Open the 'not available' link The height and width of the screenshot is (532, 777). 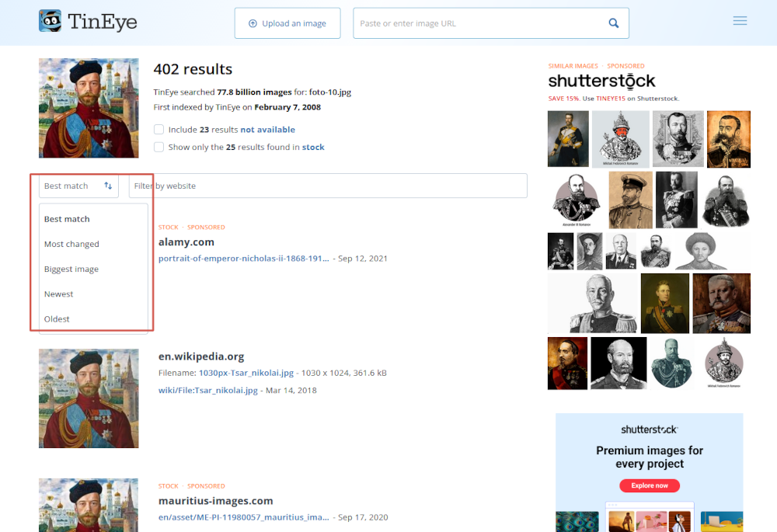click(x=267, y=129)
